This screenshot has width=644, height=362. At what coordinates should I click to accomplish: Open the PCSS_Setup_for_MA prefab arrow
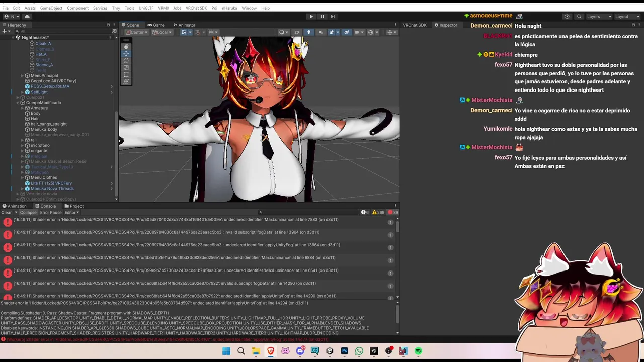(x=112, y=86)
